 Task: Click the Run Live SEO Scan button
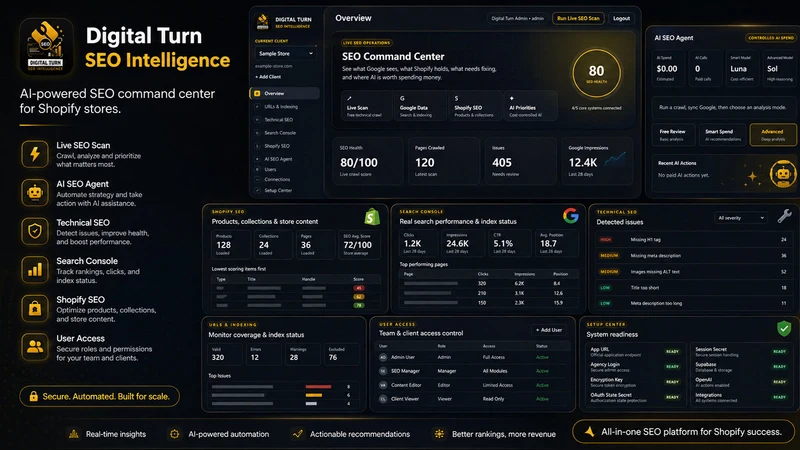click(x=578, y=18)
